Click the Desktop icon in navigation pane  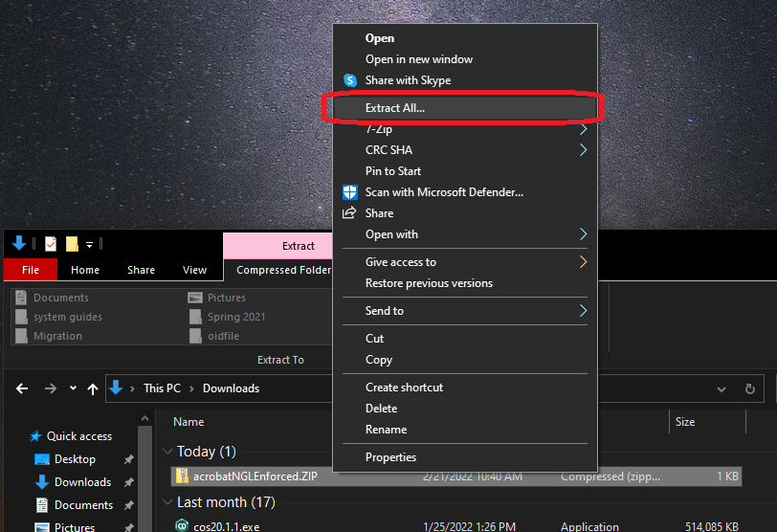pyautogui.click(x=42, y=459)
